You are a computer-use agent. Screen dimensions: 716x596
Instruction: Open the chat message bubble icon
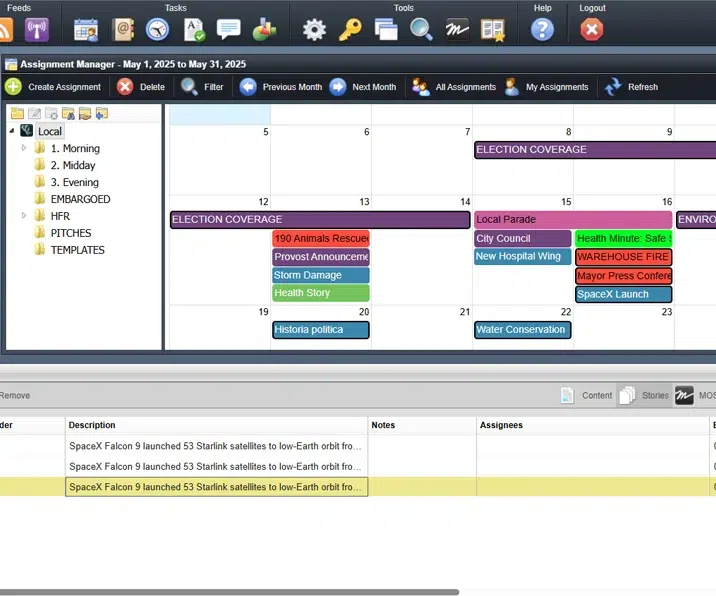pos(228,30)
